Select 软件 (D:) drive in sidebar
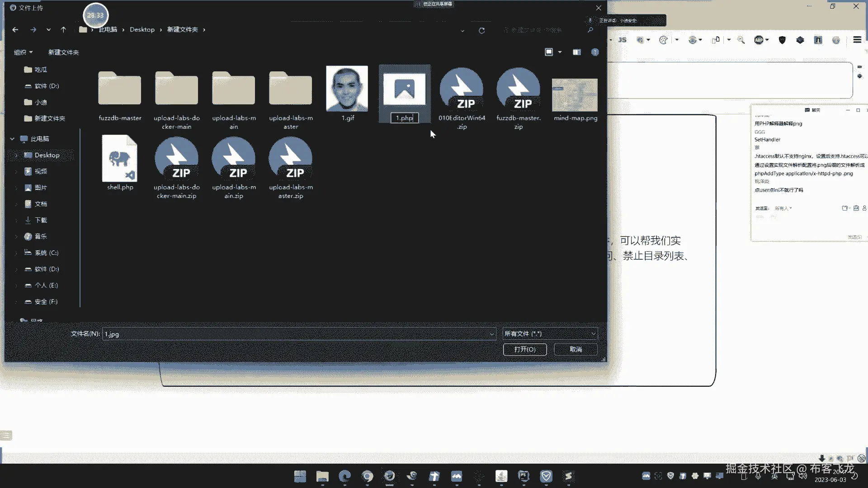The width and height of the screenshot is (868, 488). pyautogui.click(x=47, y=269)
